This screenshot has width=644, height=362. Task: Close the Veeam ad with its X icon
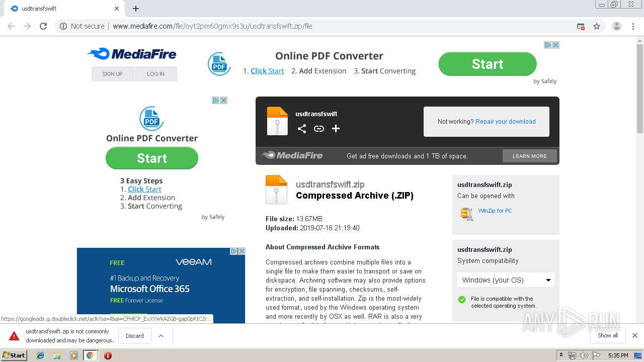tap(242, 251)
